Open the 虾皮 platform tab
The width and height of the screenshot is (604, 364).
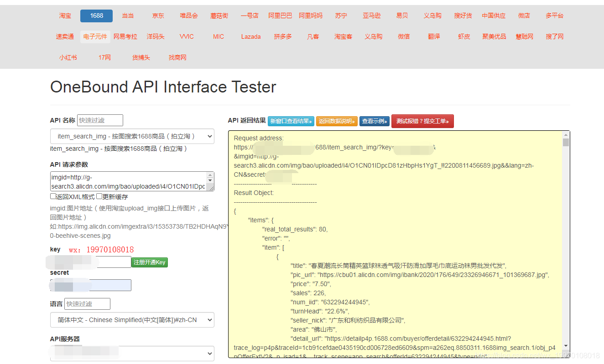coord(464,36)
